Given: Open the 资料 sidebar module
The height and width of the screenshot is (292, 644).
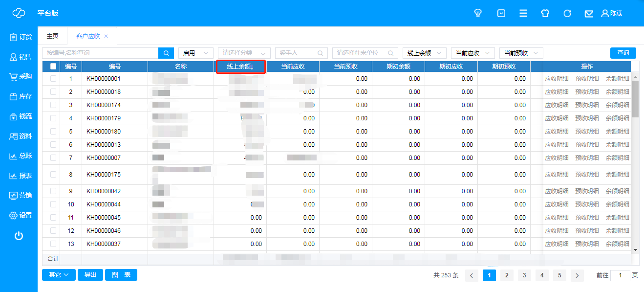Looking at the screenshot, I should tap(20, 136).
